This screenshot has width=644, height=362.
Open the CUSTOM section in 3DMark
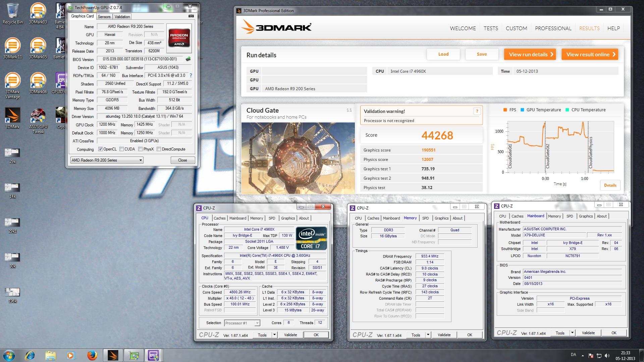[517, 28]
